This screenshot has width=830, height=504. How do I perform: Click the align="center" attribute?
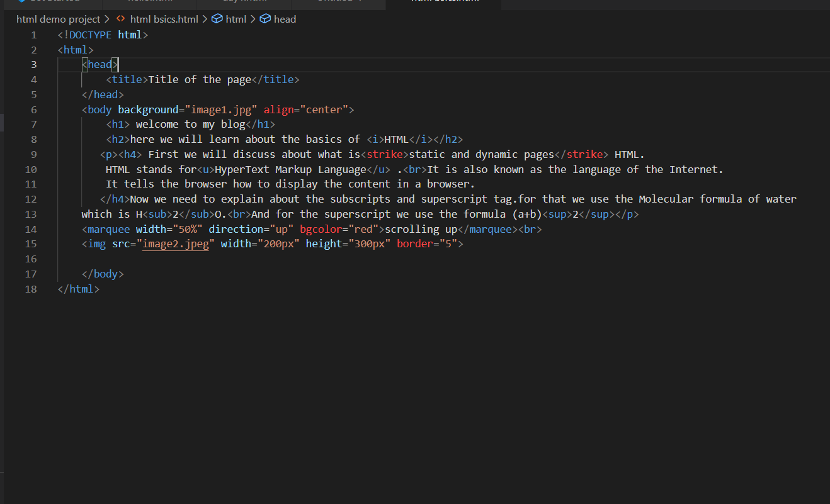coord(306,109)
